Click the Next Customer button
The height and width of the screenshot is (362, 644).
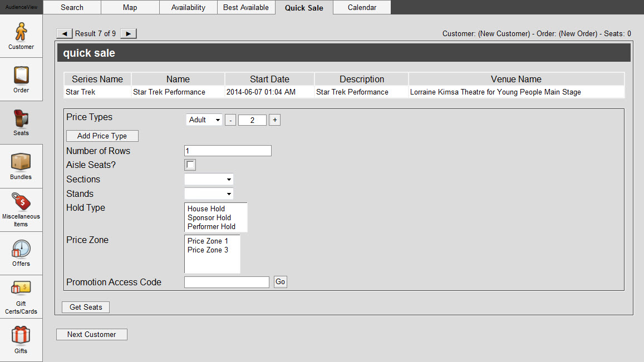tap(92, 335)
